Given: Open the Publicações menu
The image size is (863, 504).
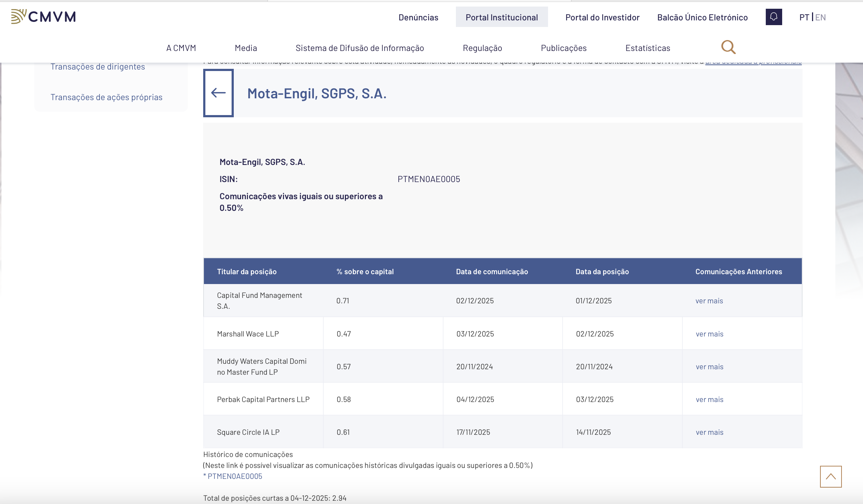Looking at the screenshot, I should (x=563, y=48).
